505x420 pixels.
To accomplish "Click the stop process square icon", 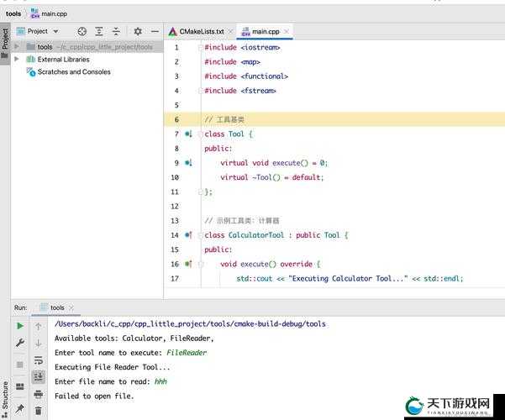I will pyautogui.click(x=20, y=365).
